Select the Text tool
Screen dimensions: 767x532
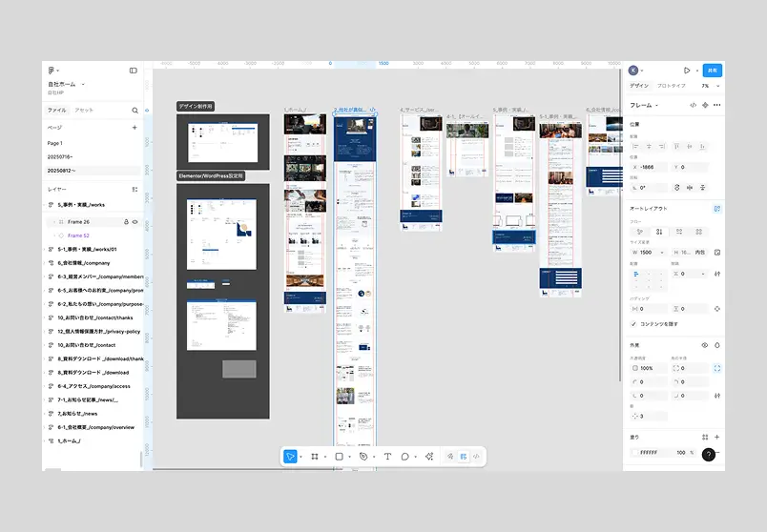[x=387, y=457]
